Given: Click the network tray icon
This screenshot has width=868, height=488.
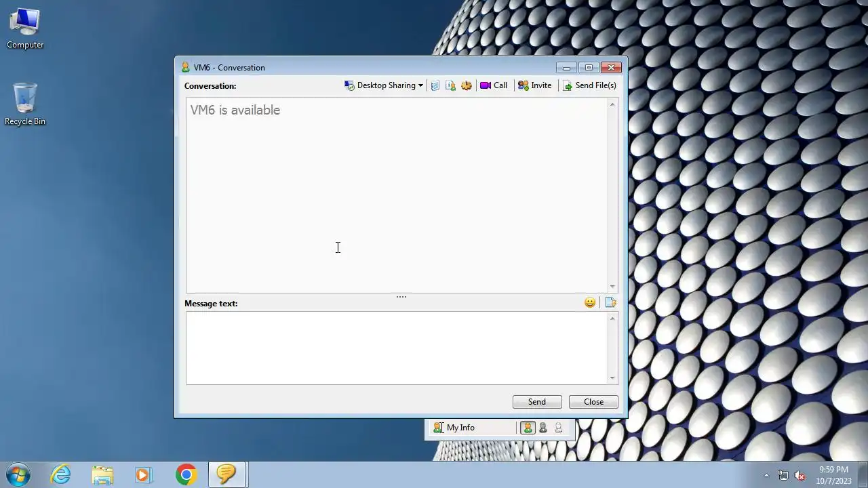Looking at the screenshot, I should pos(783,475).
